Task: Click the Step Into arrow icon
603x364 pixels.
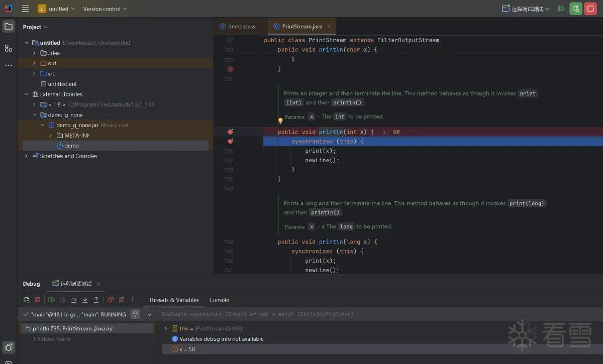Action: tap(85, 300)
